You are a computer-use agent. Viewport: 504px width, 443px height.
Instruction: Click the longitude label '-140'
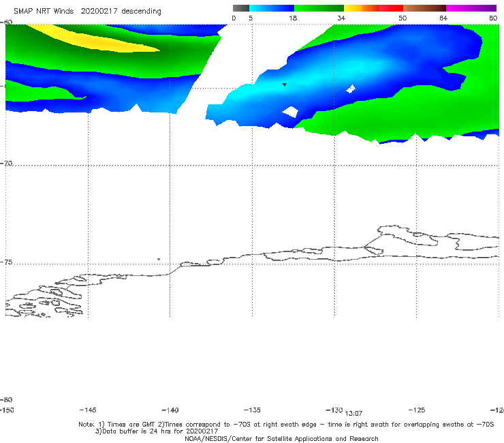(x=170, y=410)
